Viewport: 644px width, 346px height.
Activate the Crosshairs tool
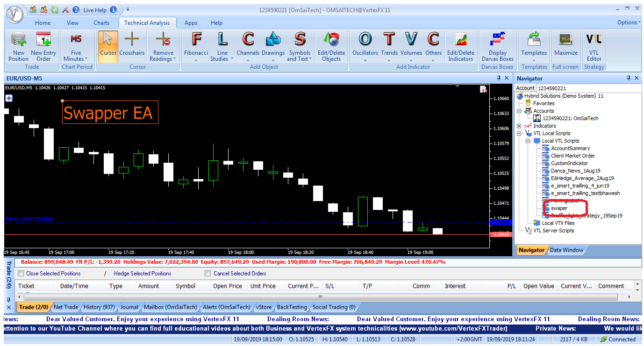(132, 47)
